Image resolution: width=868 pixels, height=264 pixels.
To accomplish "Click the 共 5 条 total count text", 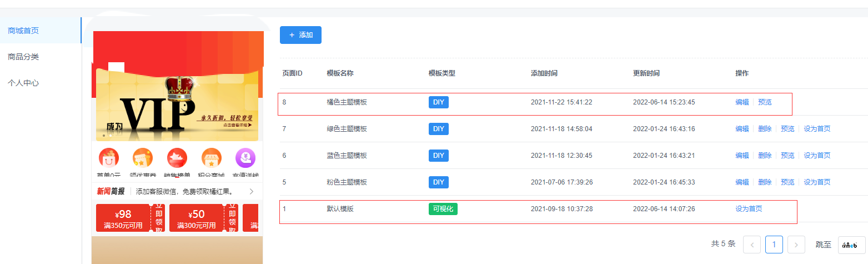I will tap(723, 245).
